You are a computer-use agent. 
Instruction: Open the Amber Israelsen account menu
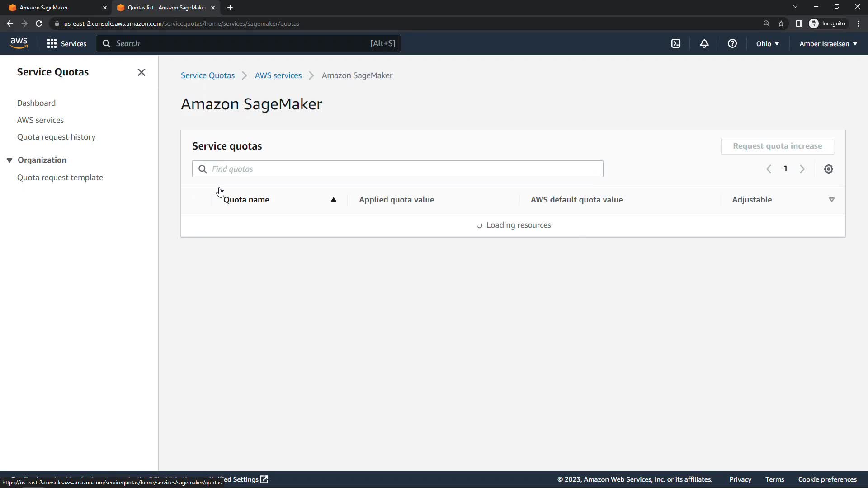(828, 43)
